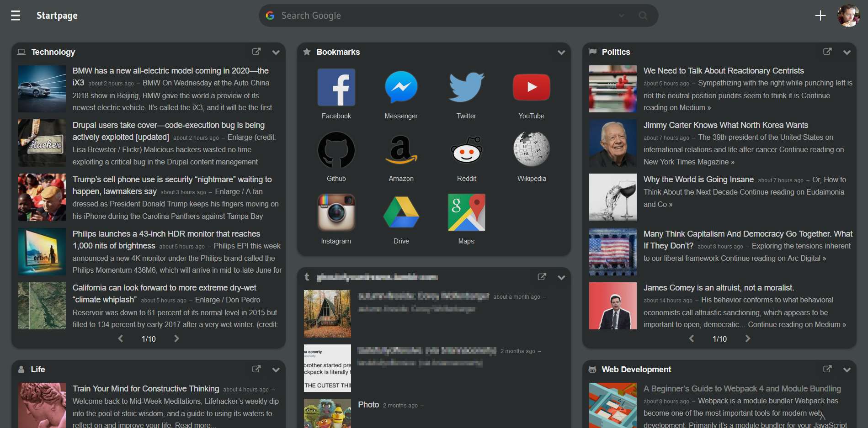This screenshot has width=868, height=428.
Task: Click the plus icon to add widget
Action: pyautogui.click(x=820, y=16)
